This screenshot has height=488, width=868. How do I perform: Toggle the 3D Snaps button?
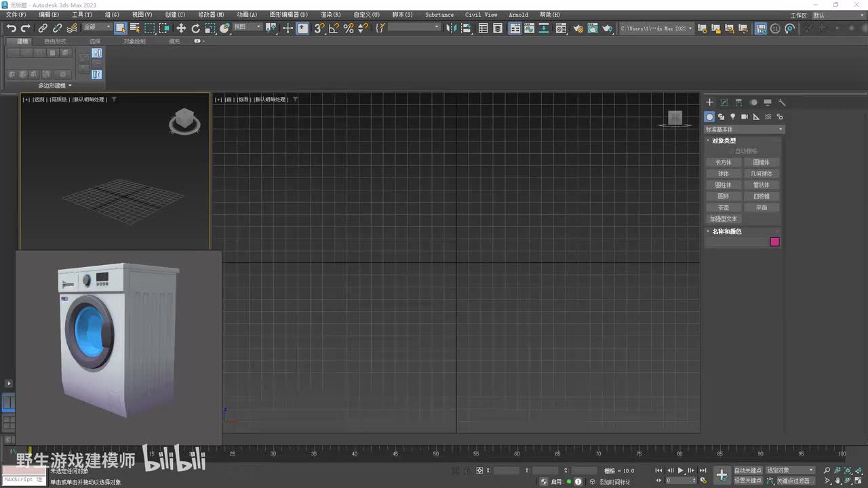tap(319, 28)
